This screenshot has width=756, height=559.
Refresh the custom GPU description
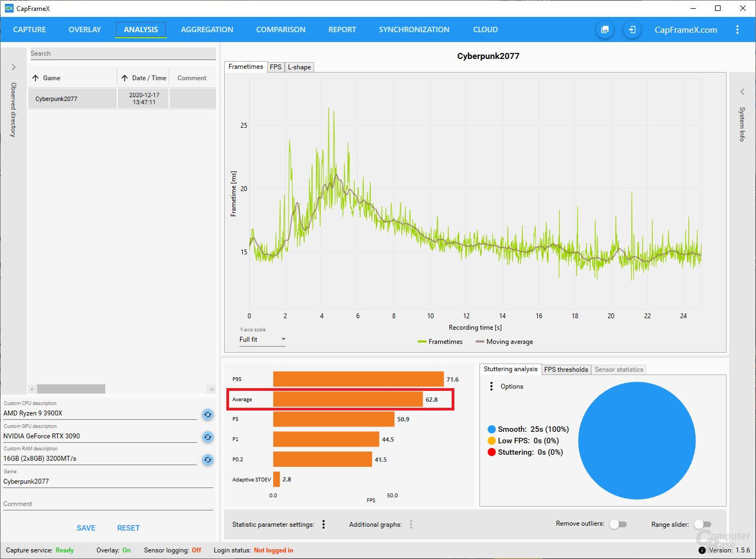pos(208,437)
